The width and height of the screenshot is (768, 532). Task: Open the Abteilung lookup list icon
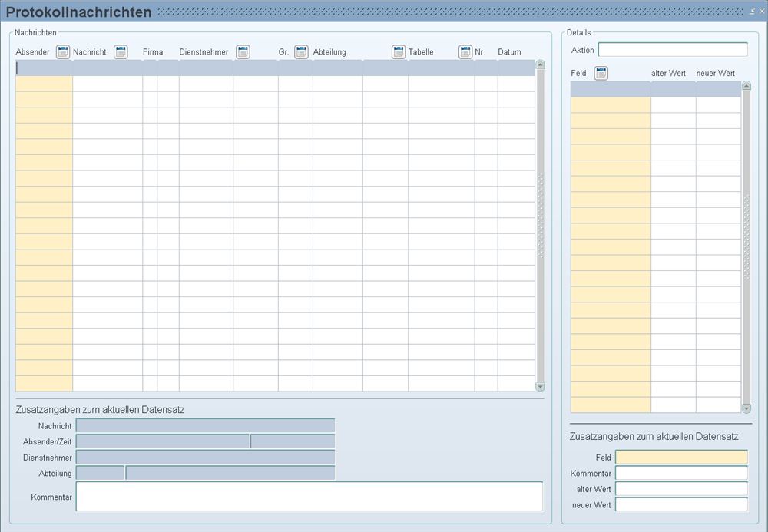[x=399, y=52]
